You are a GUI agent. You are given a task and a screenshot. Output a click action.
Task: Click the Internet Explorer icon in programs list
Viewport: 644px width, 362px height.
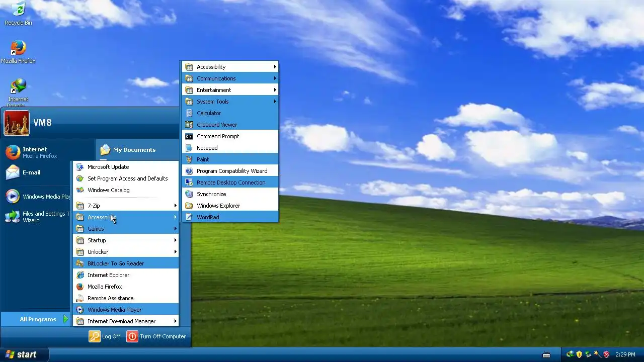point(79,275)
